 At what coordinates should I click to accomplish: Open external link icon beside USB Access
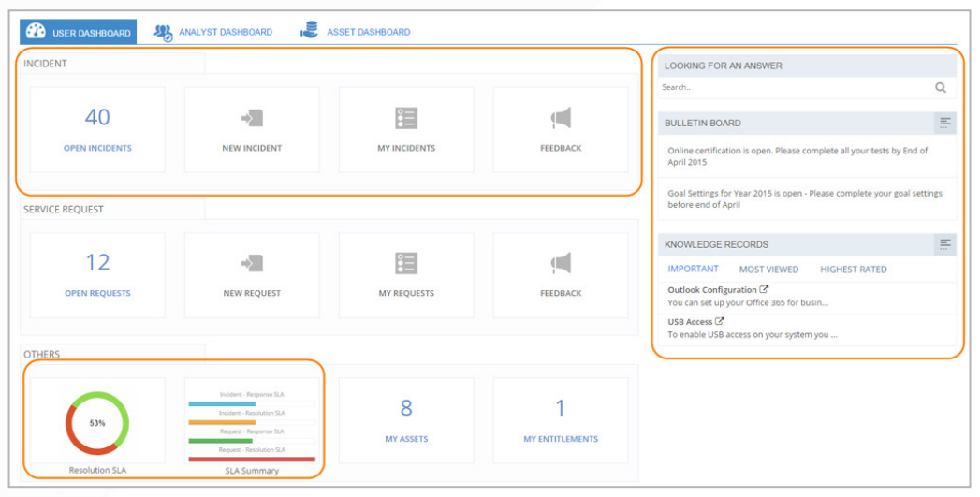coord(720,322)
